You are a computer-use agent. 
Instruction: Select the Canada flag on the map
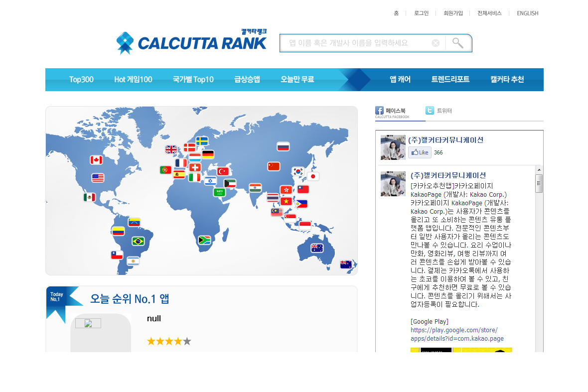pos(96,160)
